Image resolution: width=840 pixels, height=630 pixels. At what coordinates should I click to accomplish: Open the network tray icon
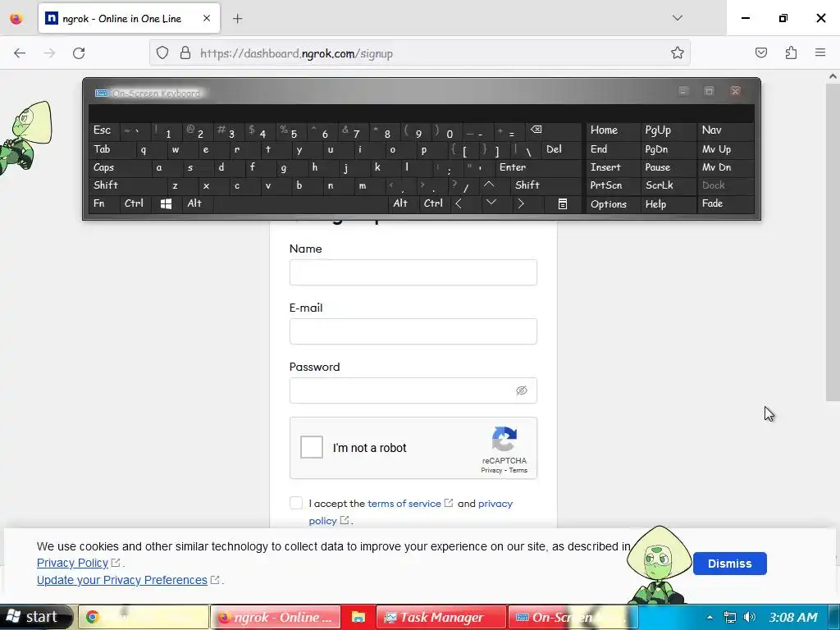coord(729,617)
